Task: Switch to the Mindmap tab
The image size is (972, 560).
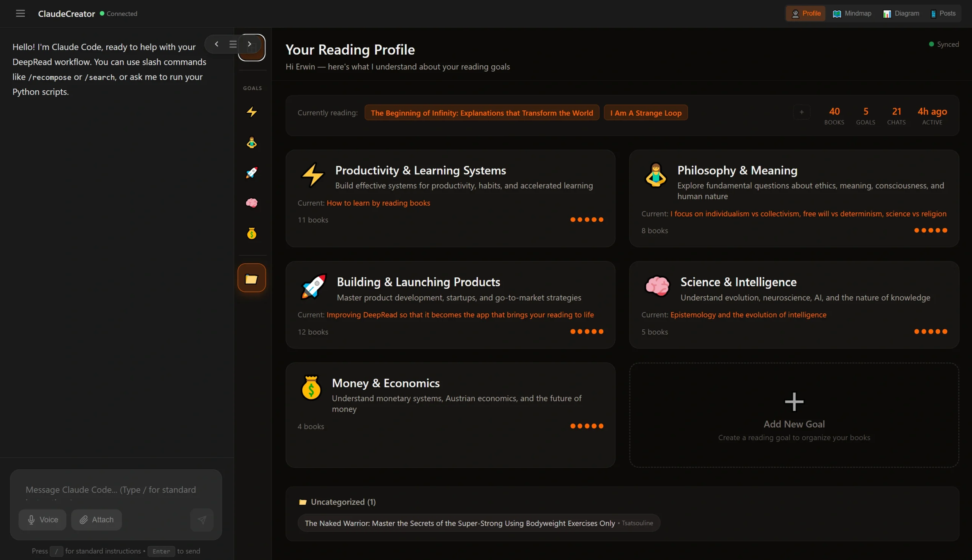Action: pyautogui.click(x=852, y=13)
